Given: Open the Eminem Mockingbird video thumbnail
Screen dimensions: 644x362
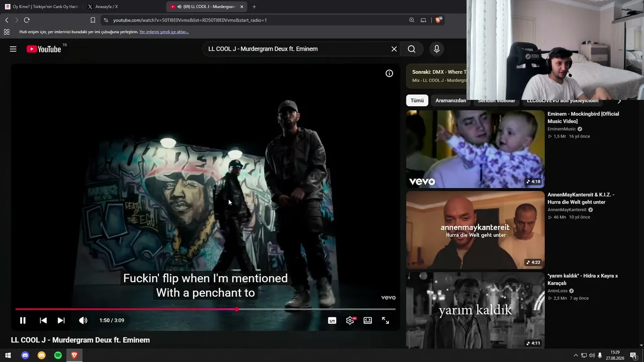Looking at the screenshot, I should (x=475, y=149).
